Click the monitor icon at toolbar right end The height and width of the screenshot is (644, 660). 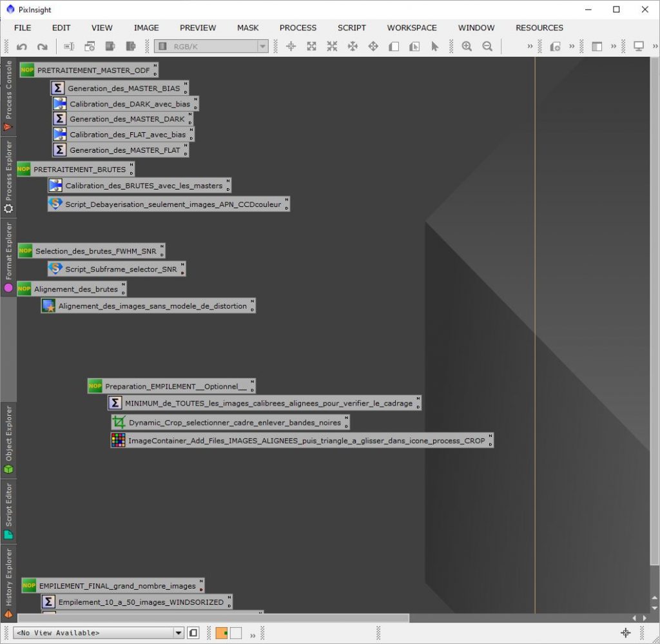(639, 46)
